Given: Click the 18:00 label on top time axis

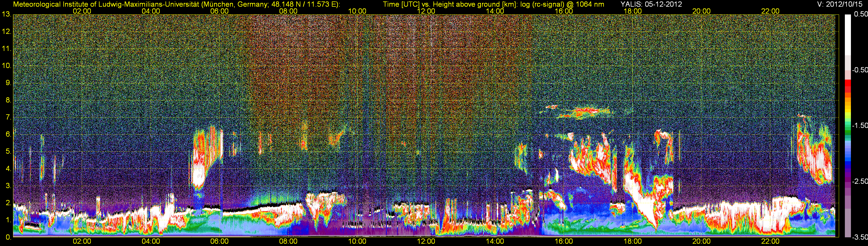Looking at the screenshot, I should click(x=633, y=11).
